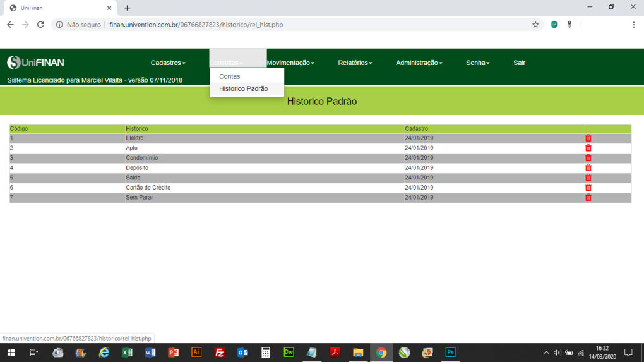This screenshot has height=362, width=644.
Task: Launch Adobe Illustrator from the taskbar
Action: [196, 353]
